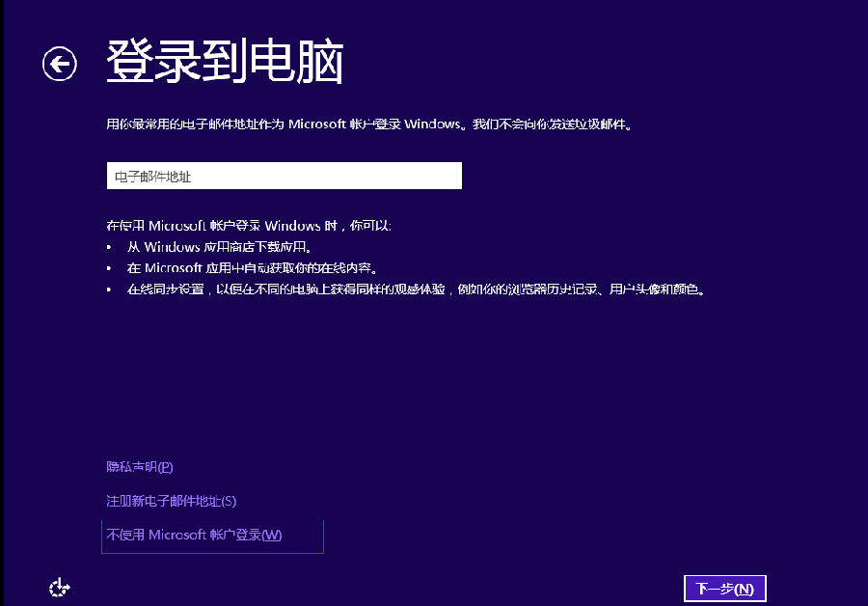The height and width of the screenshot is (606, 868).
Task: Click 注册新电子邮件地址(S) link
Action: pyautogui.click(x=171, y=501)
